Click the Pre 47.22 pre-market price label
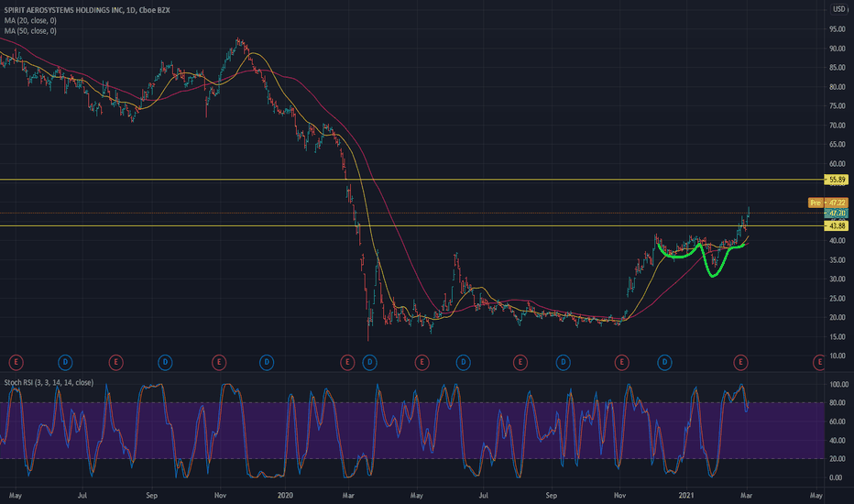Viewport: 854px width, 504px height. pyautogui.click(x=827, y=203)
